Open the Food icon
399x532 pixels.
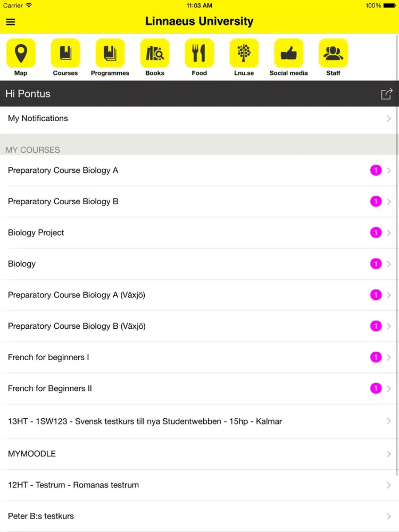(x=199, y=53)
